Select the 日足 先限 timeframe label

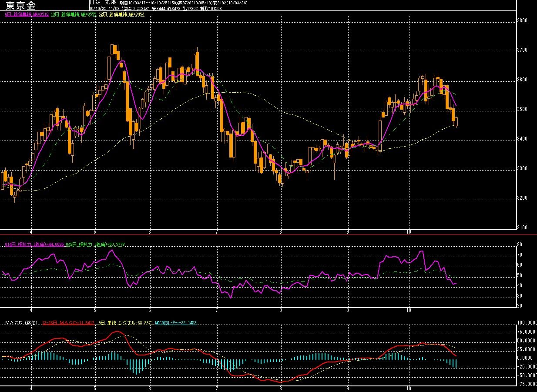tap(103, 2)
